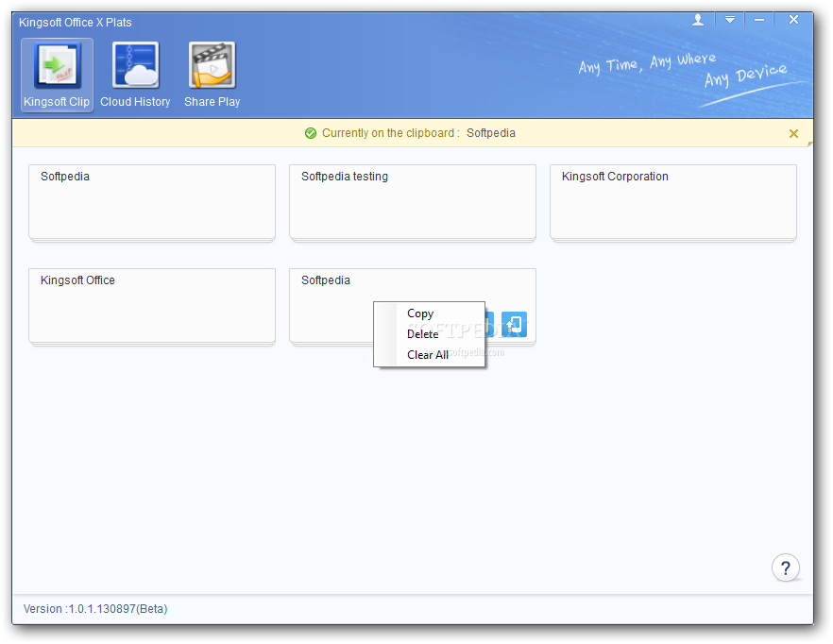Select the first Softpedia clip card

152,202
